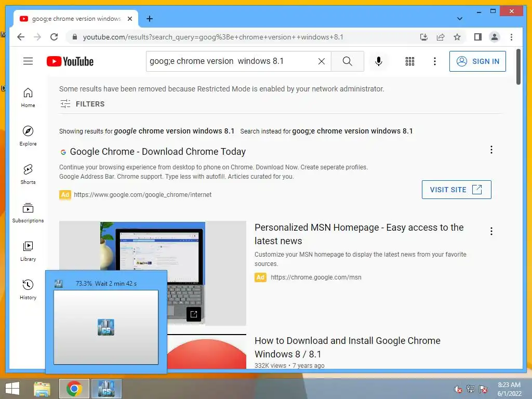Expand the FILTERS options
532x399 pixels.
(x=82, y=104)
